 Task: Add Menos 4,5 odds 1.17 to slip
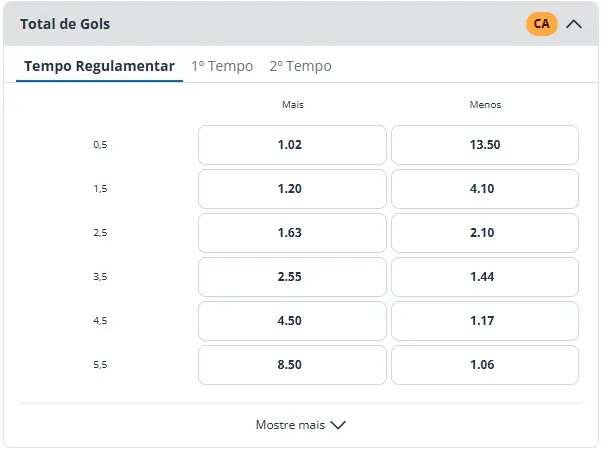485,321
